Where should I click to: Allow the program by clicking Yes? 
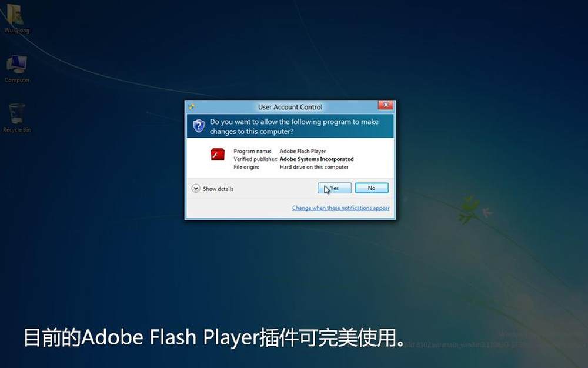(x=335, y=188)
